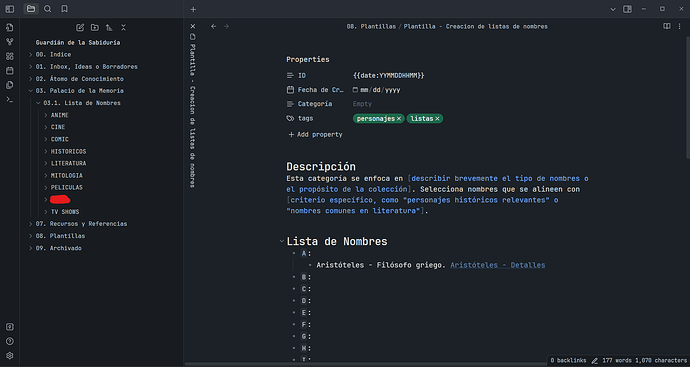Open daily note calendar icon
Viewport: 690px width, 367px height.
pyautogui.click(x=10, y=70)
